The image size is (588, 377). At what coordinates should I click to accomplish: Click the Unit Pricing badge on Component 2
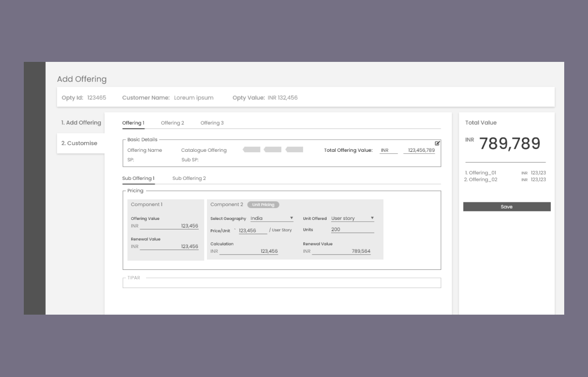click(x=263, y=205)
